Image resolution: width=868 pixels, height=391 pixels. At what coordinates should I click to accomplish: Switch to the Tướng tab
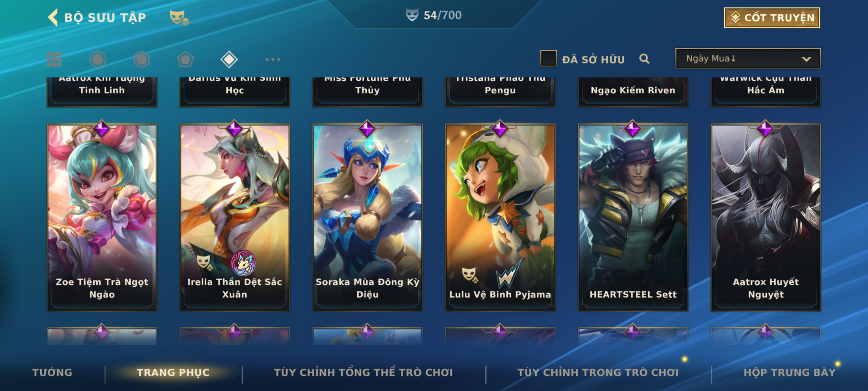(x=52, y=373)
